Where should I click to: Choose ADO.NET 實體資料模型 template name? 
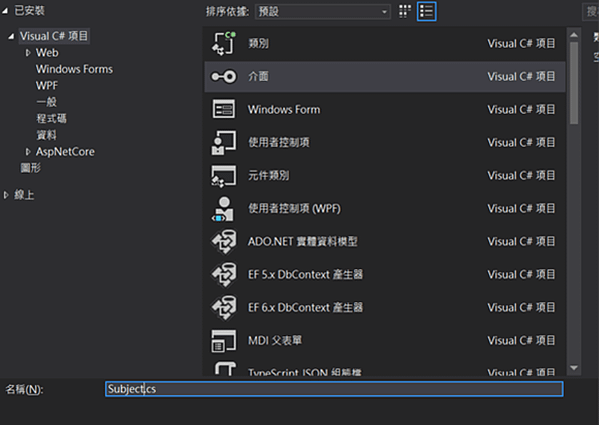coord(303,242)
